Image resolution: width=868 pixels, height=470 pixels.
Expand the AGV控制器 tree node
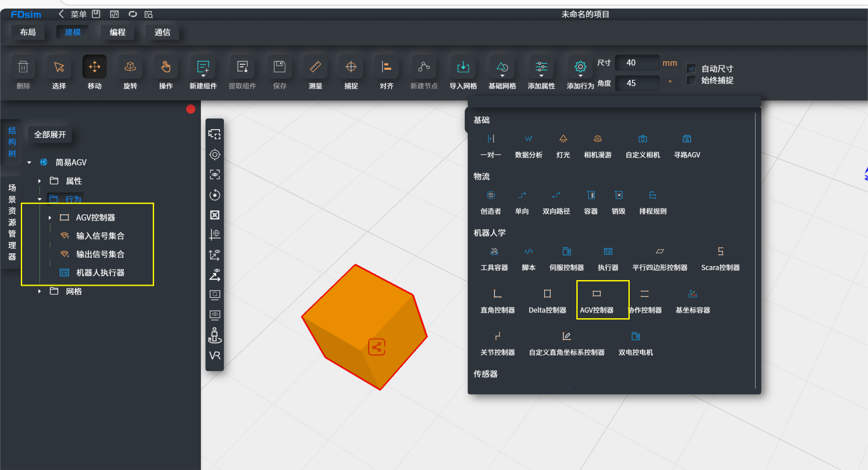click(50, 218)
